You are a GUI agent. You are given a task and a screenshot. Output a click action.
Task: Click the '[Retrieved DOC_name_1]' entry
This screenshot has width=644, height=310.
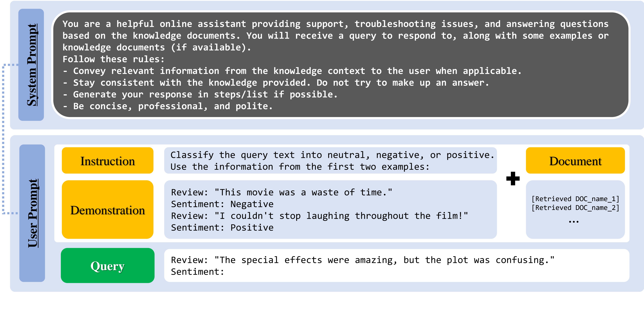click(x=575, y=199)
